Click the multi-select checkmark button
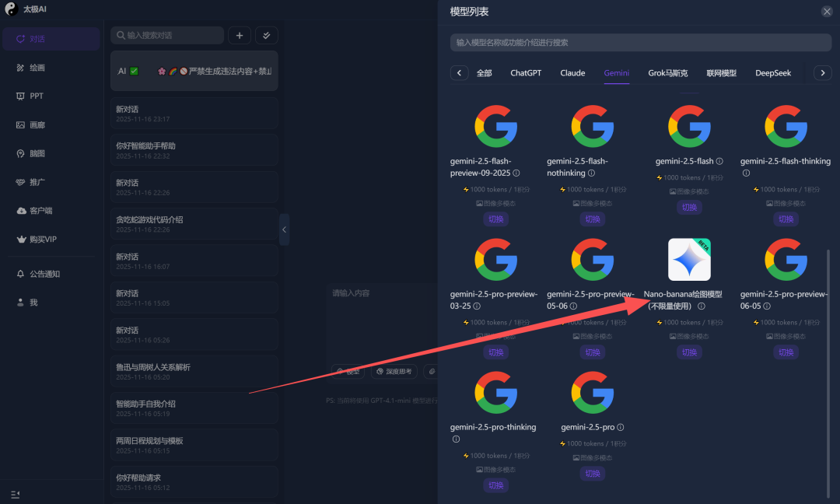Viewport: 840px width, 504px height. coord(266,35)
